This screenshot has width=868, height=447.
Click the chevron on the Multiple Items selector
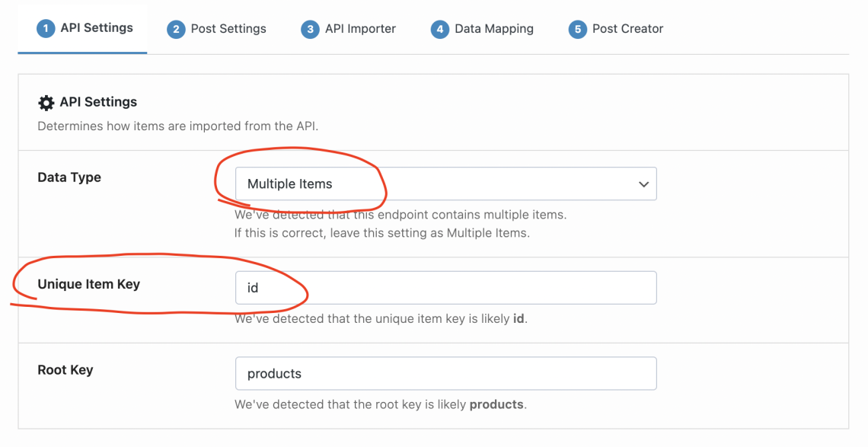643,184
